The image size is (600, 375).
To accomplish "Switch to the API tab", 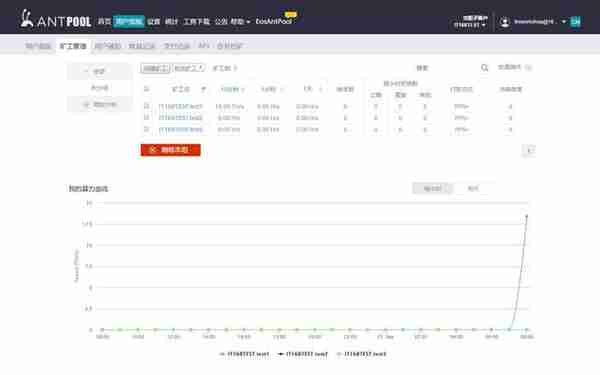I will [x=204, y=46].
